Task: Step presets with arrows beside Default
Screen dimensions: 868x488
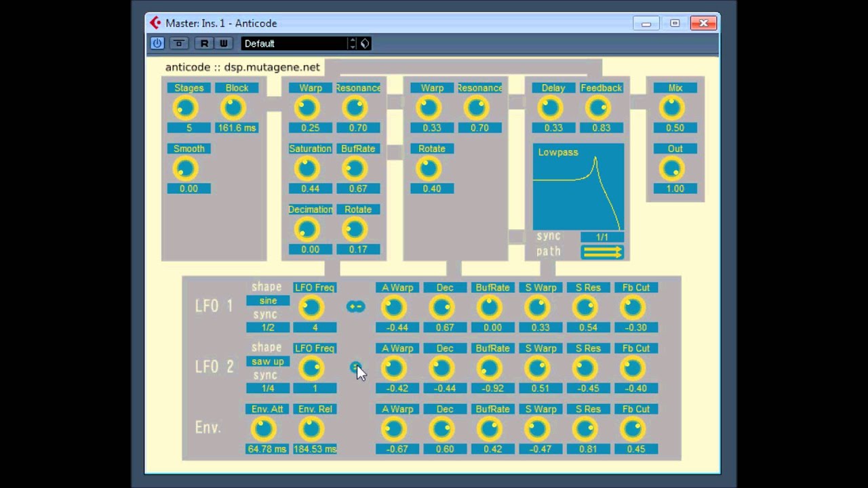Action: 352,43
